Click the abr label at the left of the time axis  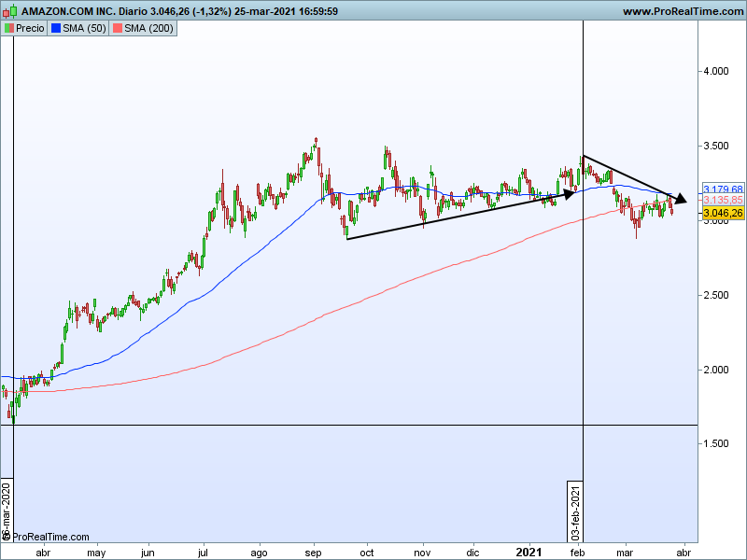pos(43,553)
